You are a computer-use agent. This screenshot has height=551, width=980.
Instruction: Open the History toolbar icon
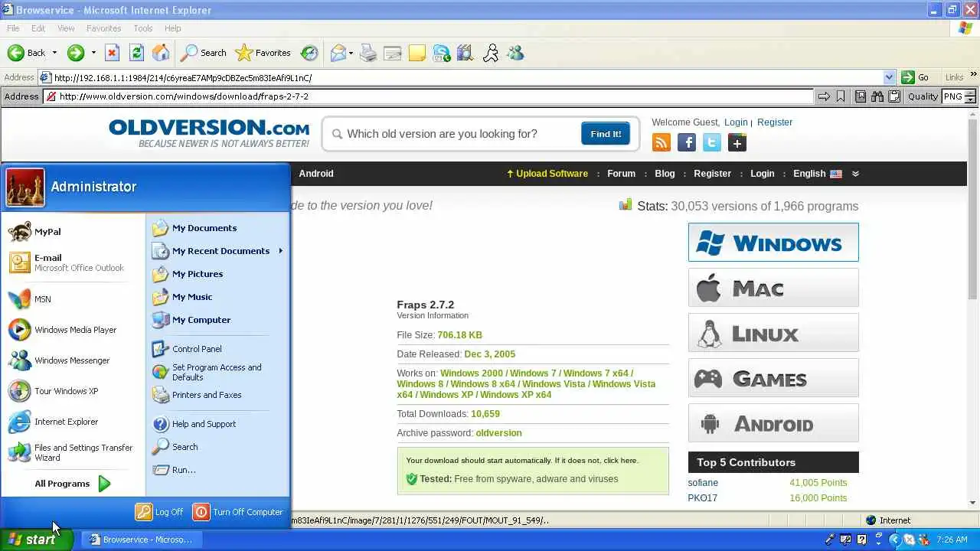coord(309,53)
